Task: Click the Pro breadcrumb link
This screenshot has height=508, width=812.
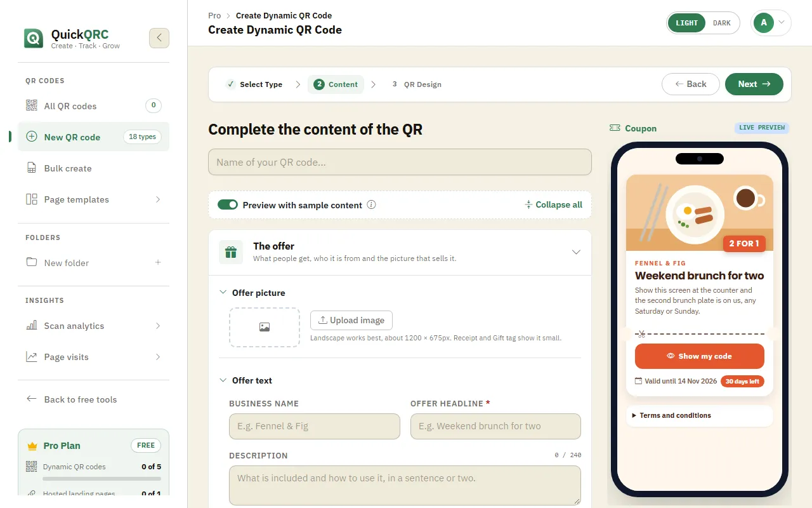Action: (214, 15)
